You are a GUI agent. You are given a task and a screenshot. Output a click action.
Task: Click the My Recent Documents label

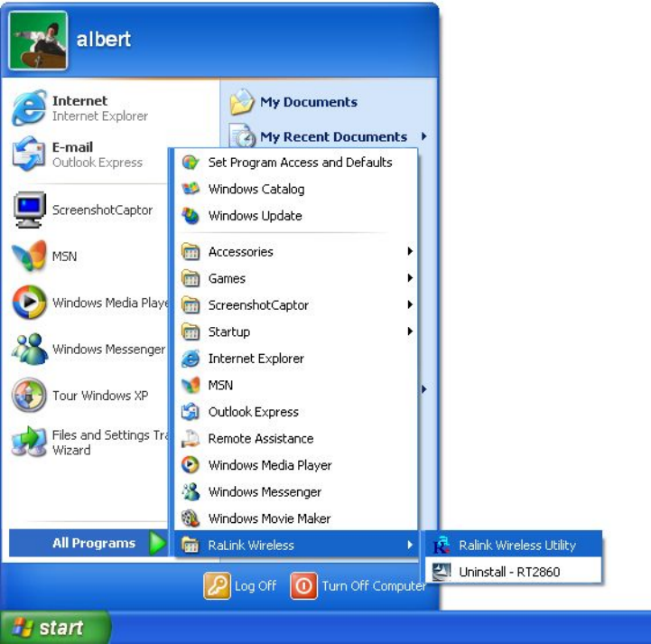click(x=333, y=136)
